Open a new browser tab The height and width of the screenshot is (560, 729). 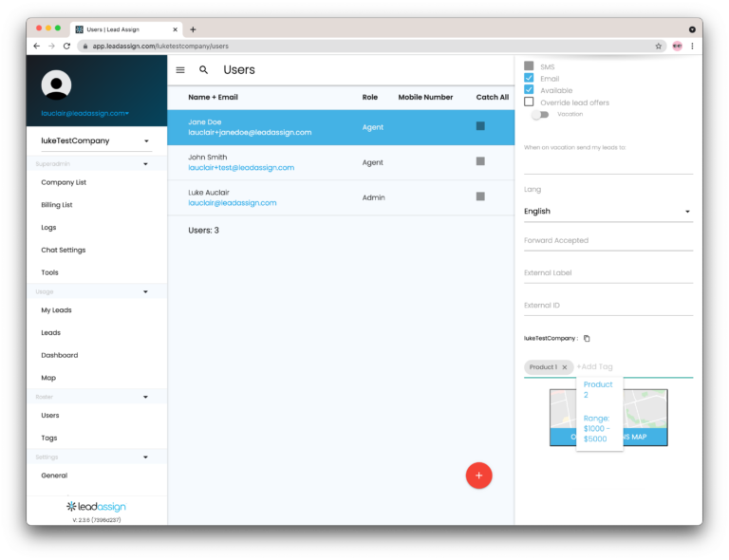click(193, 29)
